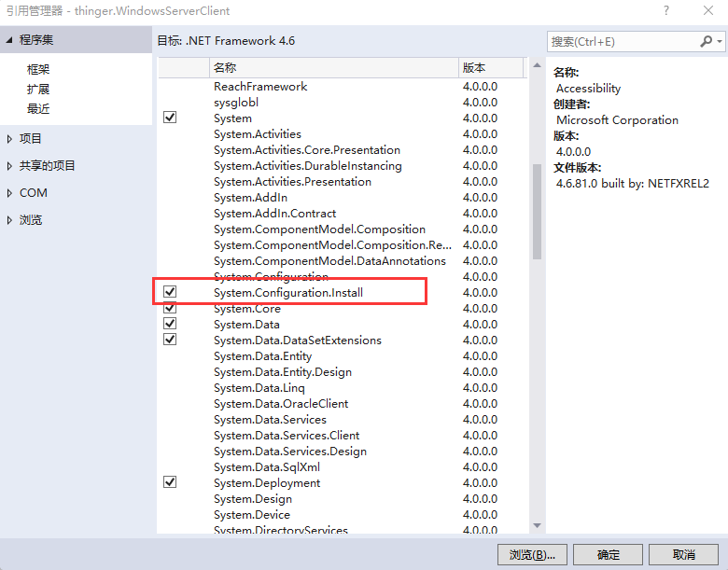
Task: Select System.ComponentModel.Composition row
Action: (343, 229)
